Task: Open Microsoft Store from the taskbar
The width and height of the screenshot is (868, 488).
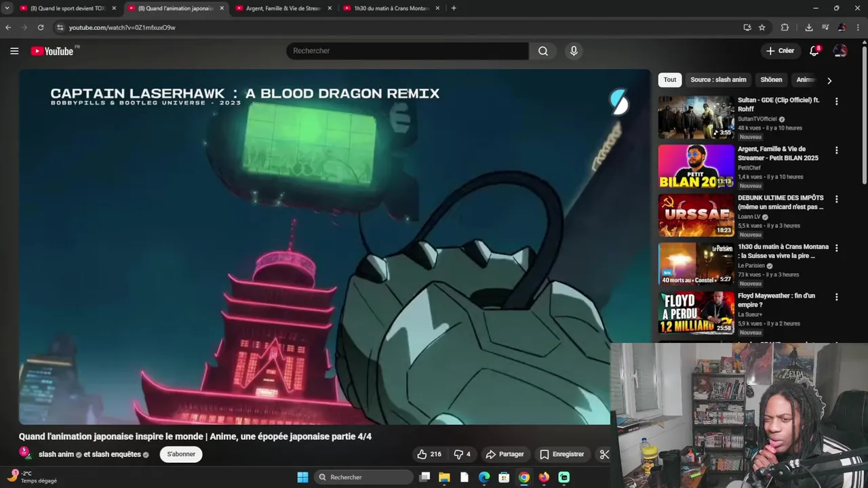Action: click(504, 477)
